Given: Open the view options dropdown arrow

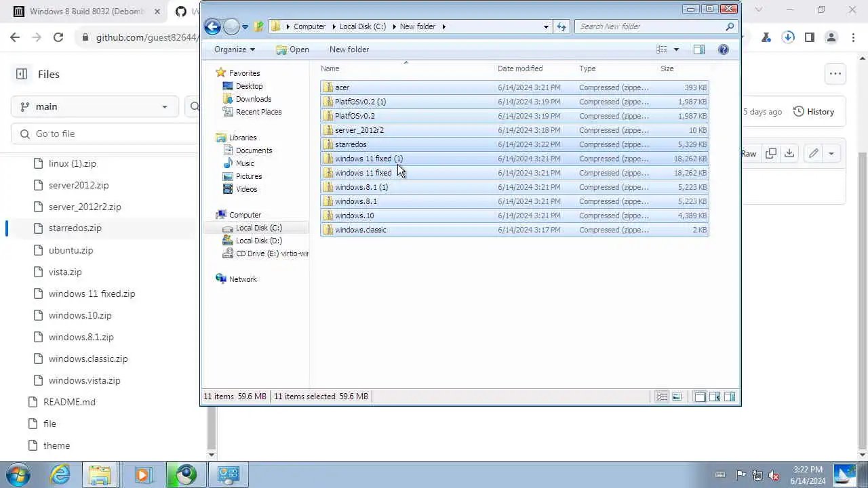Looking at the screenshot, I should [676, 49].
